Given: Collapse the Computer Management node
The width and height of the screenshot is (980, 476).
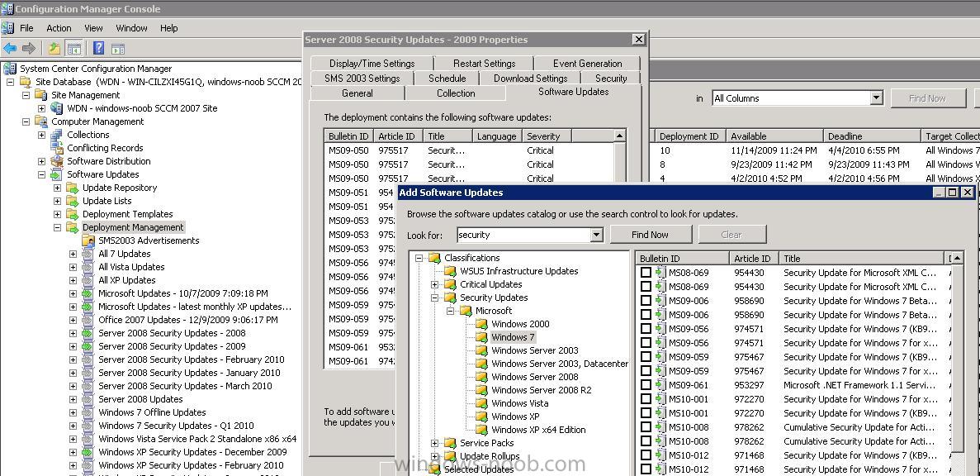Looking at the screenshot, I should 26,122.
